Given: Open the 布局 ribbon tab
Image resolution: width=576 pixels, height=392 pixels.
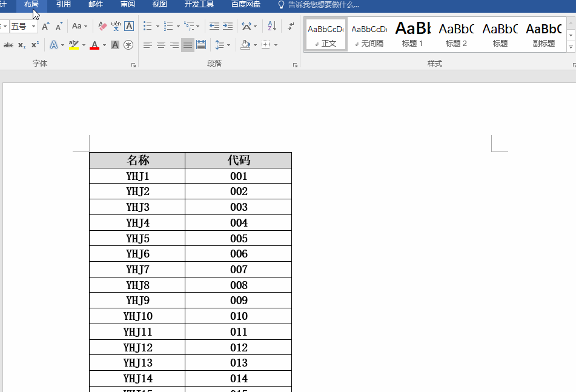Looking at the screenshot, I should (x=31, y=4).
